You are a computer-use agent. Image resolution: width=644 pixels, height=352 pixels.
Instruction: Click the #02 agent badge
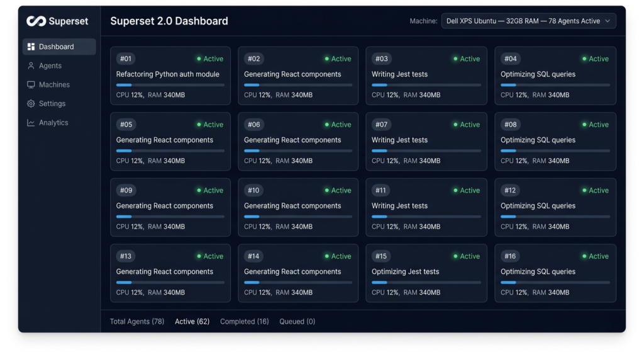(x=254, y=59)
